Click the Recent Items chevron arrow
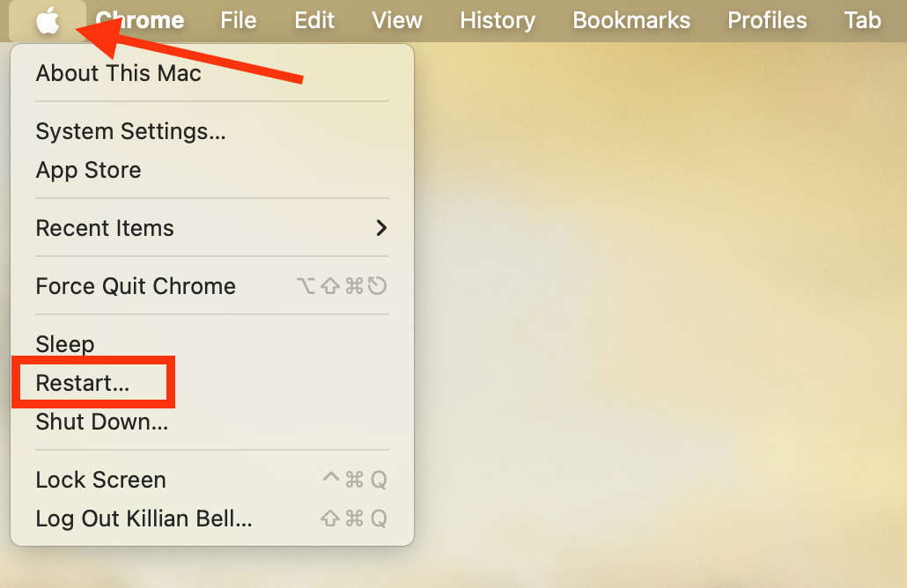The height and width of the screenshot is (588, 907). (380, 228)
